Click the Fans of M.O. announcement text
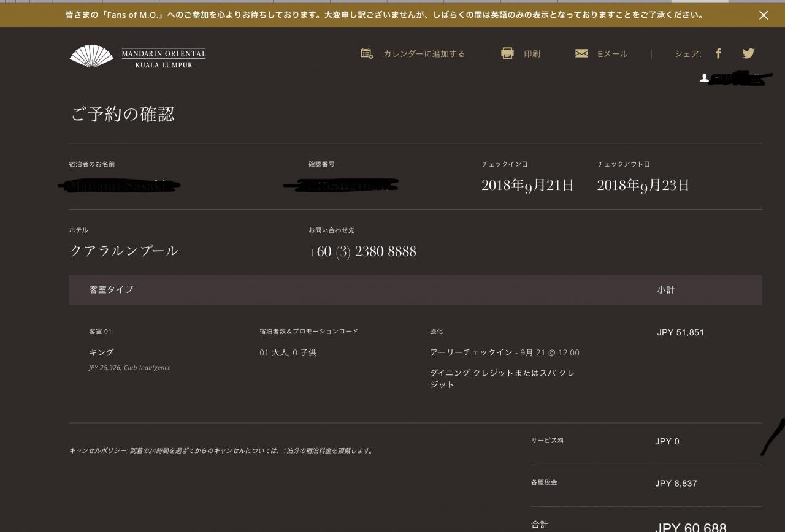The image size is (785, 532). 384,15
